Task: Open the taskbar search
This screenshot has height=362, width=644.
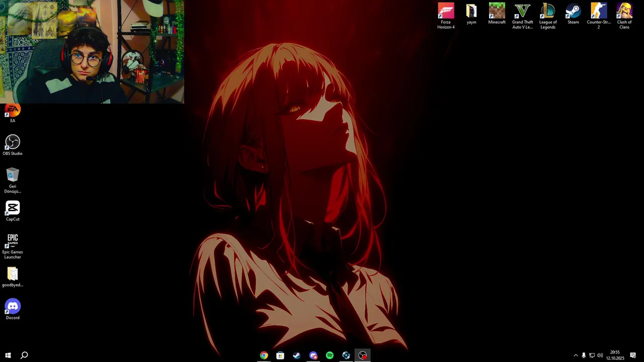Action: click(24, 355)
